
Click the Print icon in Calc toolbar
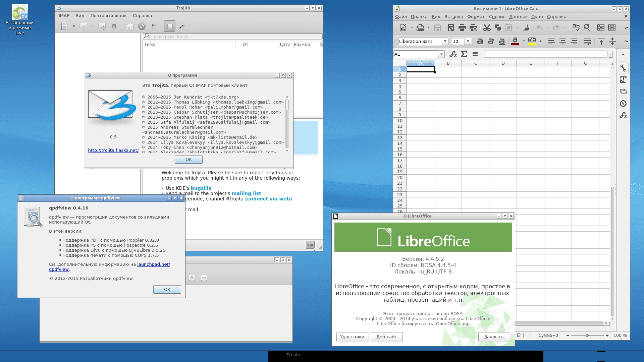[462, 27]
